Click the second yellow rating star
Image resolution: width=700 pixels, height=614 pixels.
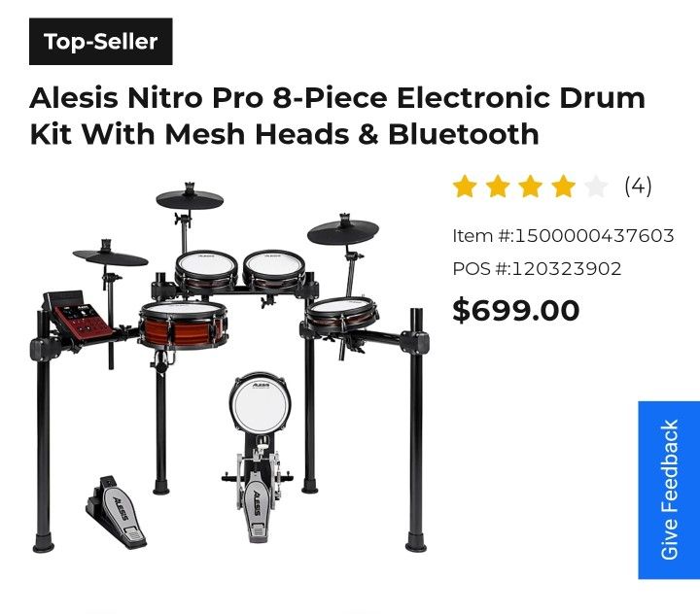coord(498,187)
